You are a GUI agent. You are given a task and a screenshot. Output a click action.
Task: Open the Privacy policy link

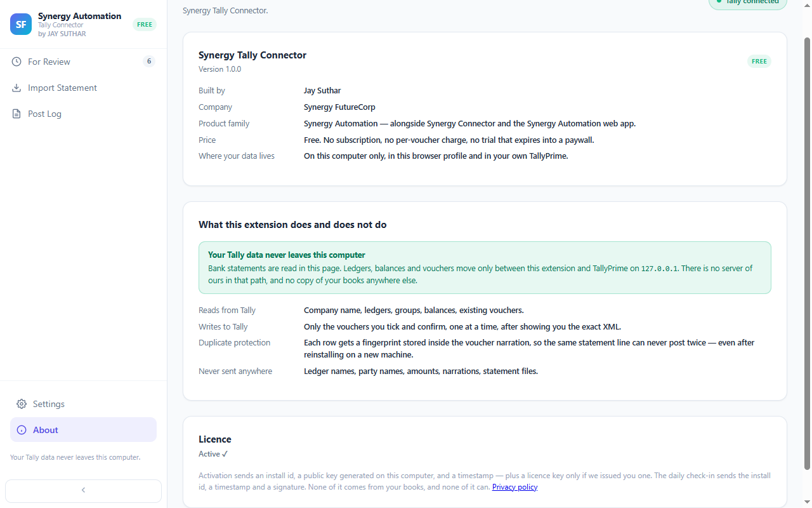coord(514,487)
